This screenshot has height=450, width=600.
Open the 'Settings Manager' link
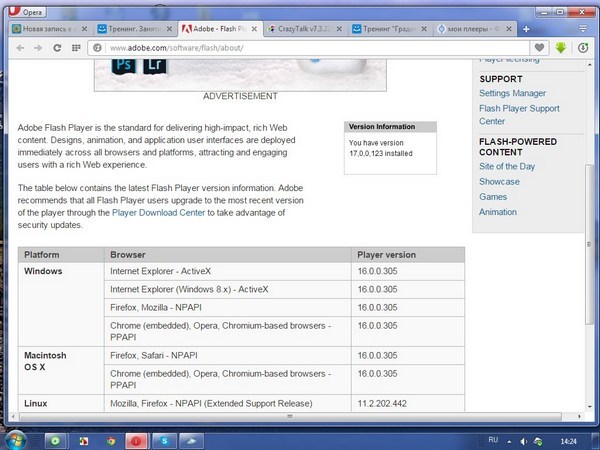512,93
